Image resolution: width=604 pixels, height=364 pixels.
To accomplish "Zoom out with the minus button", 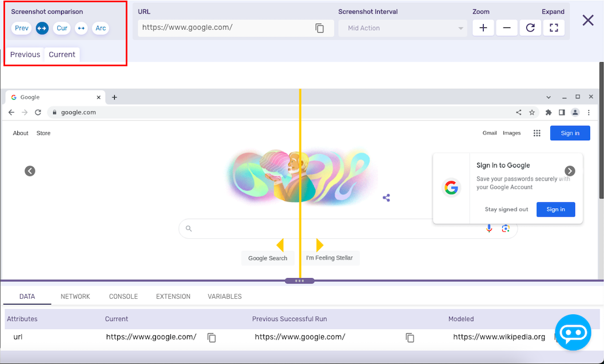I will coord(506,28).
